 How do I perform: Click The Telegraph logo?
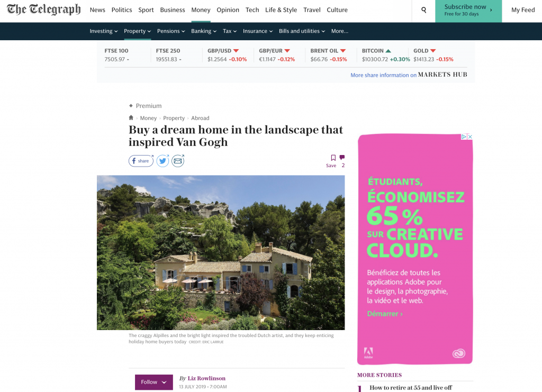click(43, 10)
